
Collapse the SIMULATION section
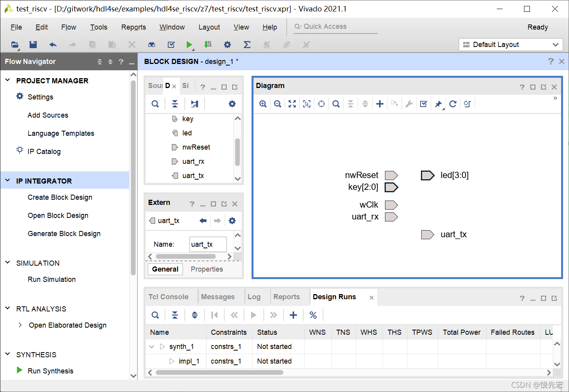point(8,263)
